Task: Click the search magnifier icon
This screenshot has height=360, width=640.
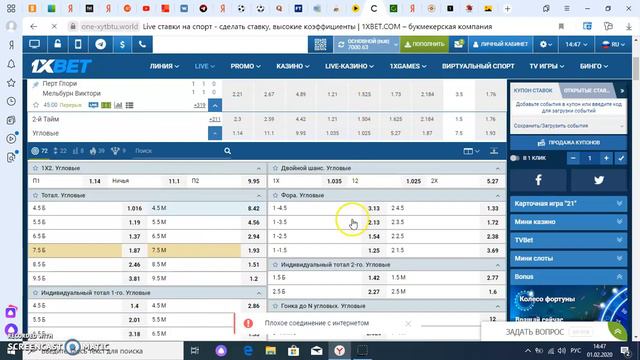Action: coord(227,151)
